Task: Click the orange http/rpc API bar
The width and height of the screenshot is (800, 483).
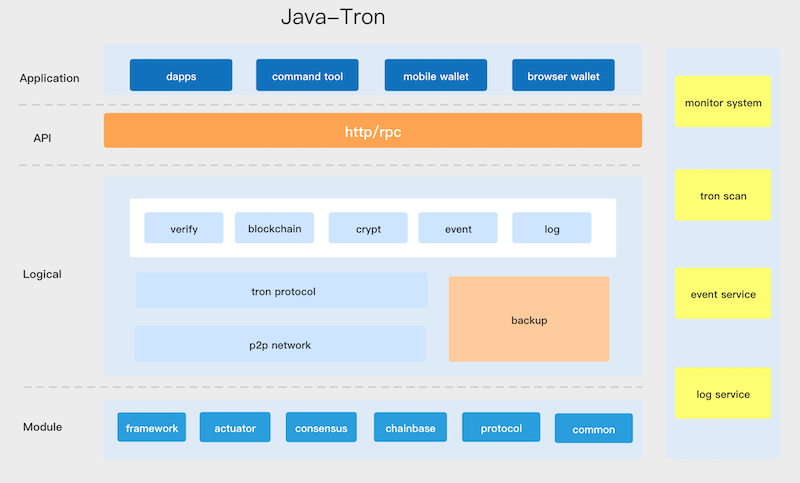Action: (x=372, y=131)
